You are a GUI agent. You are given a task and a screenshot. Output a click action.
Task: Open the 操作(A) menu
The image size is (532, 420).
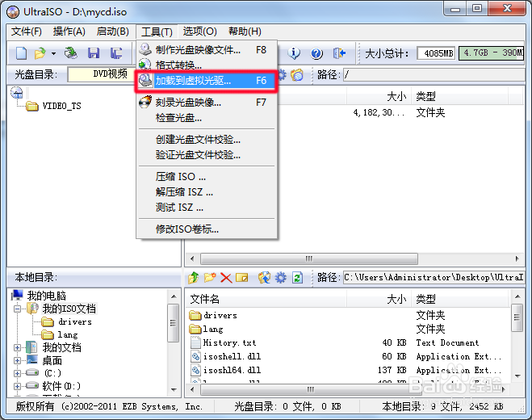tap(69, 31)
